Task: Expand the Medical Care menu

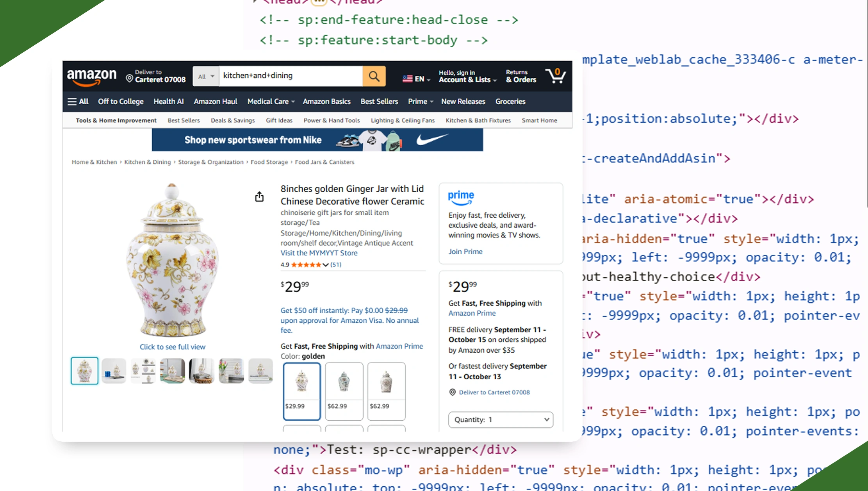Action: point(271,102)
